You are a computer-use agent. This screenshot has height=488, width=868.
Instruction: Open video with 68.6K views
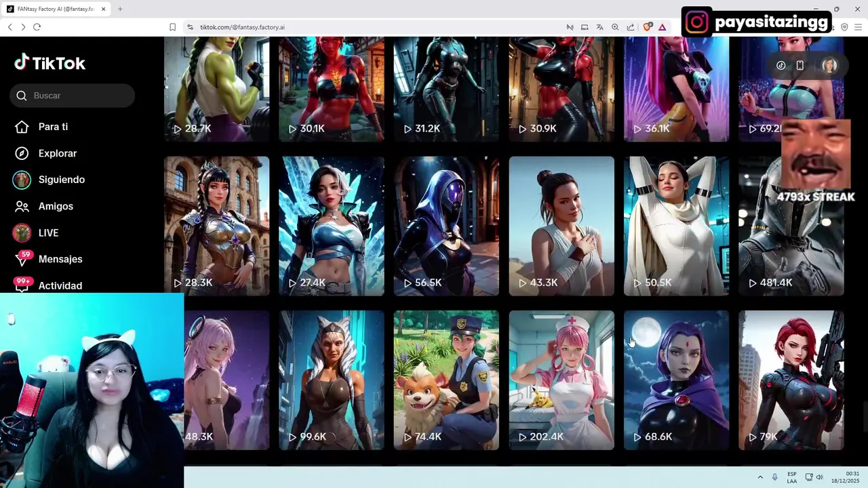(676, 380)
